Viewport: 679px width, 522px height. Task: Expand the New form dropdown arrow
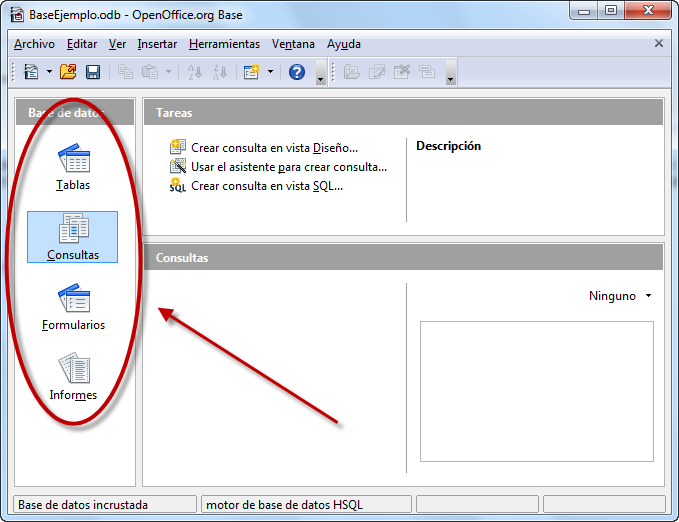[270, 72]
